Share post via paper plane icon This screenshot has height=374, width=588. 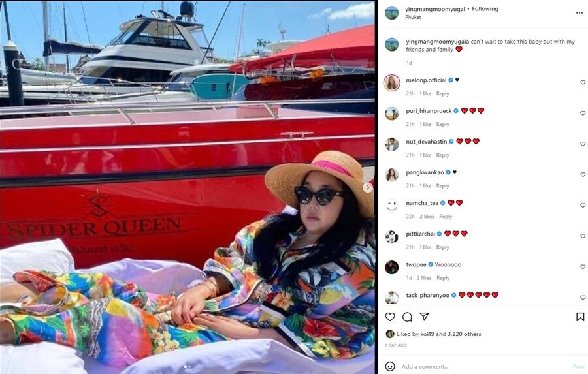(424, 317)
